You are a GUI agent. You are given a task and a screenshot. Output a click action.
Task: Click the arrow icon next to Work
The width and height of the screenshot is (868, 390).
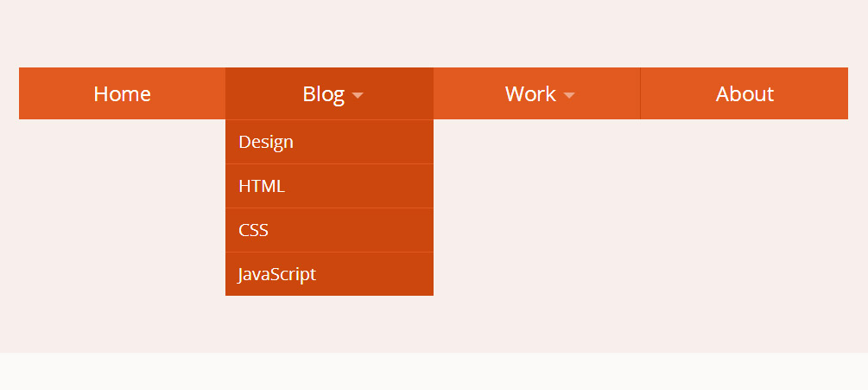click(x=569, y=95)
